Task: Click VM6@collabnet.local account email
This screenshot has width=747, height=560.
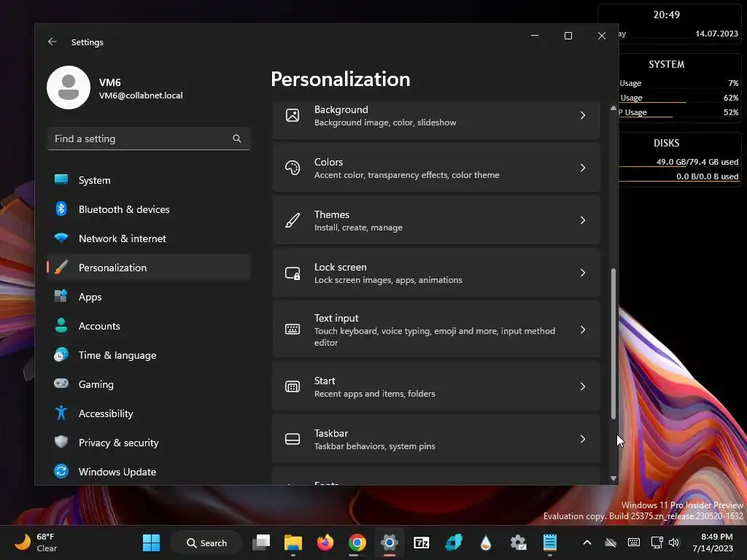Action: click(x=141, y=96)
